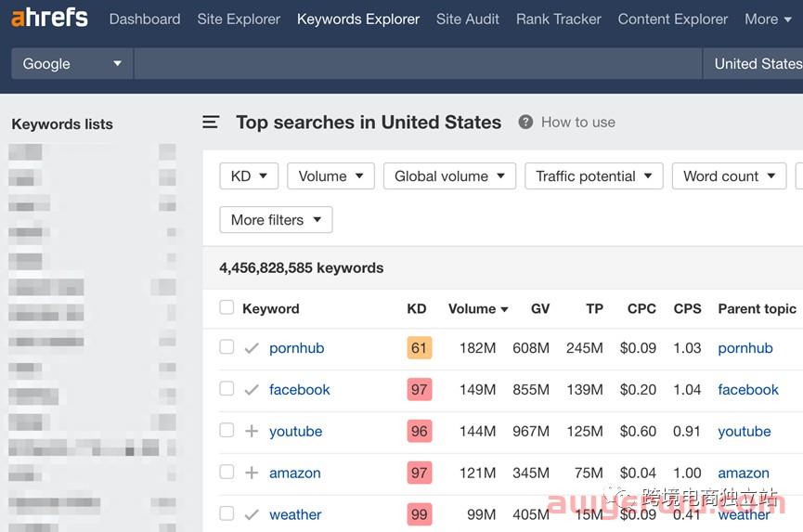The image size is (803, 532).
Task: Open Keywords Explorer in the top navigation
Action: [x=358, y=19]
